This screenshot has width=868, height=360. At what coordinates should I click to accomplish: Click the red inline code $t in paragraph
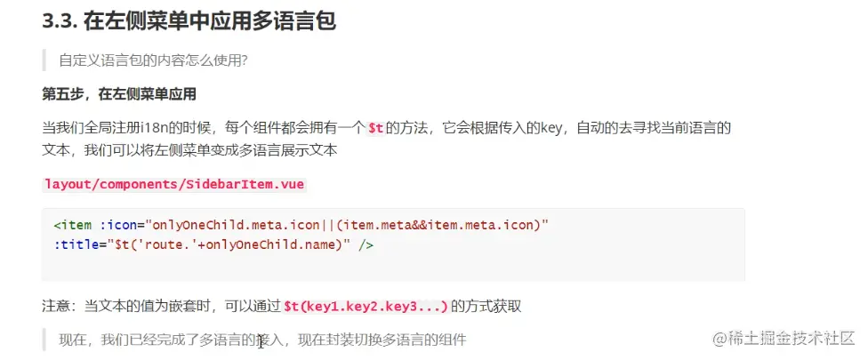375,128
